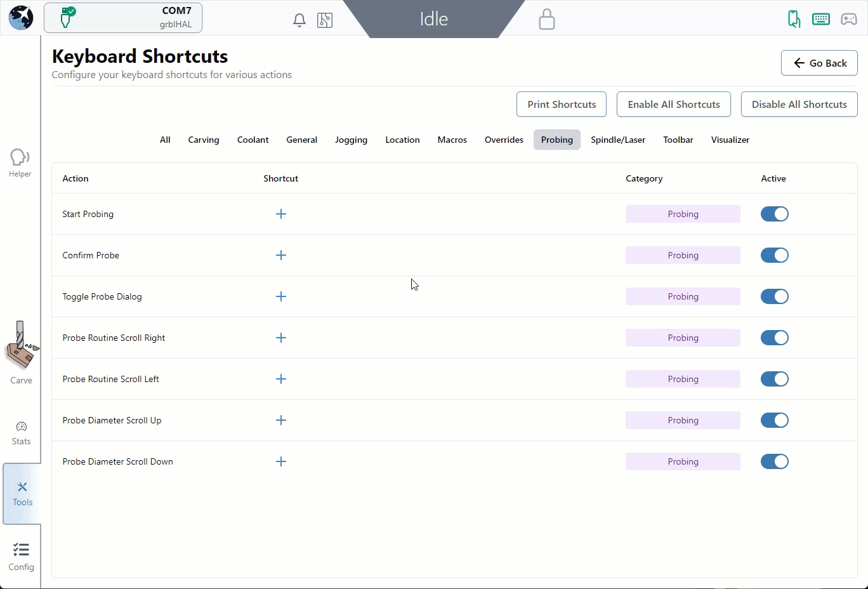Click the notifications bell icon

pyautogui.click(x=299, y=20)
